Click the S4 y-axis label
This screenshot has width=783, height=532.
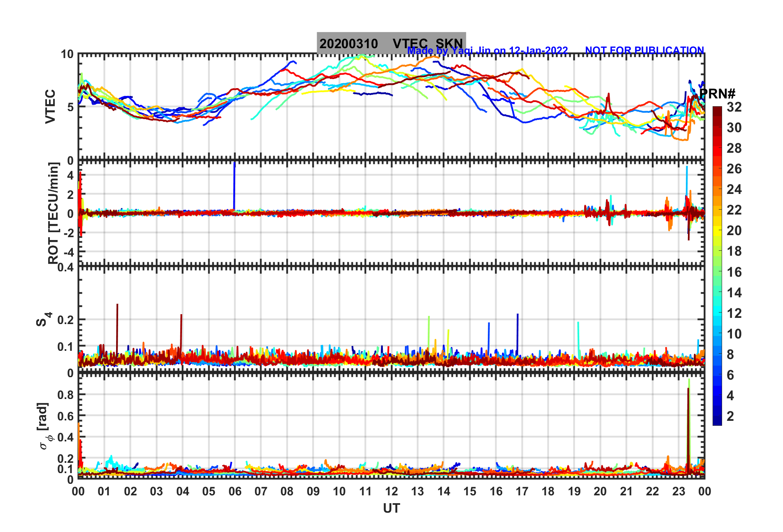[x=44, y=319]
